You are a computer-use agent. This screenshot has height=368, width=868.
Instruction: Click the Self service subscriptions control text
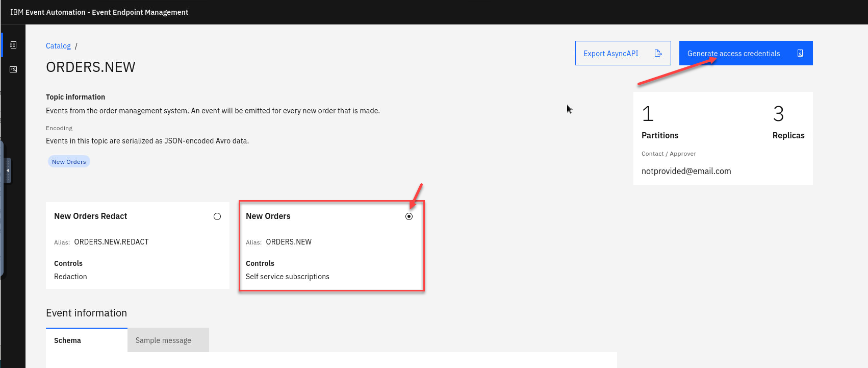coord(287,277)
